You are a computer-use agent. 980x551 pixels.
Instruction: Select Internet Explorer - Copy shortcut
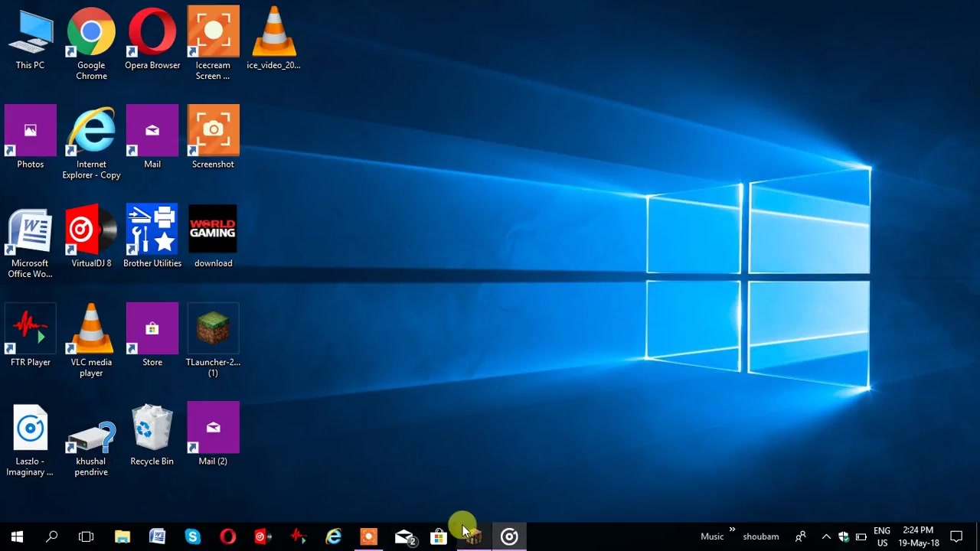pyautogui.click(x=91, y=143)
